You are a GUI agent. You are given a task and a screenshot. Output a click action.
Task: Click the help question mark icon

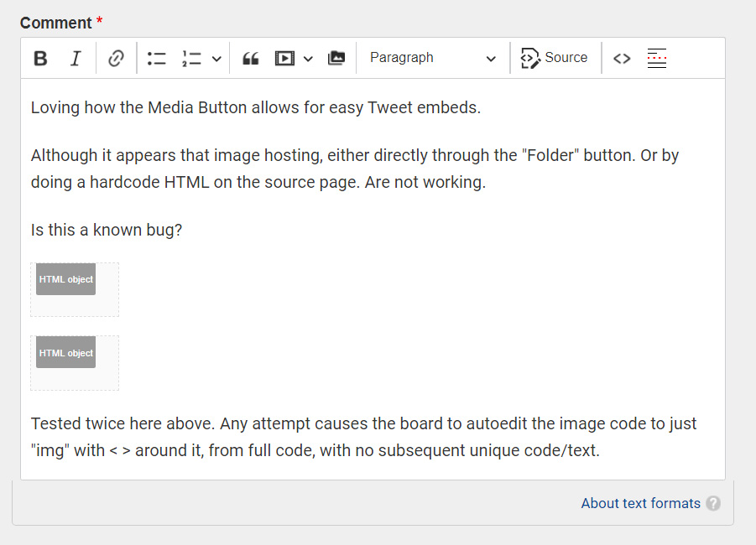[x=713, y=504]
